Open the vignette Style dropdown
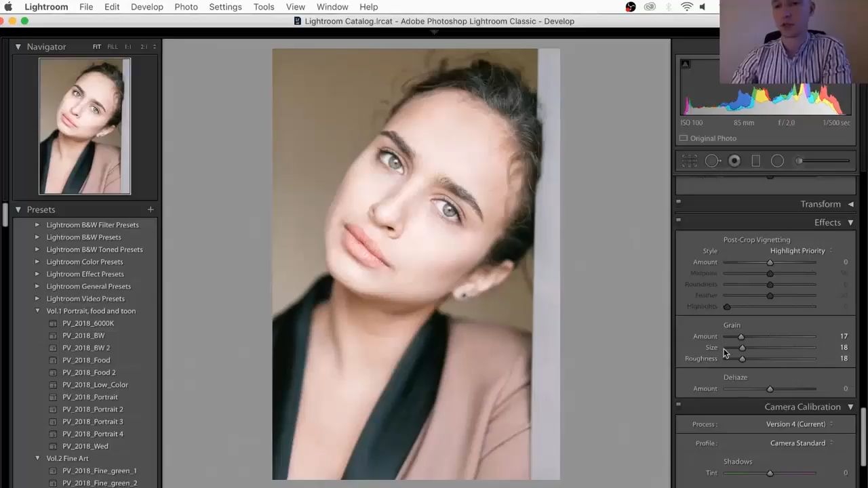This screenshot has width=868, height=488. coord(801,251)
